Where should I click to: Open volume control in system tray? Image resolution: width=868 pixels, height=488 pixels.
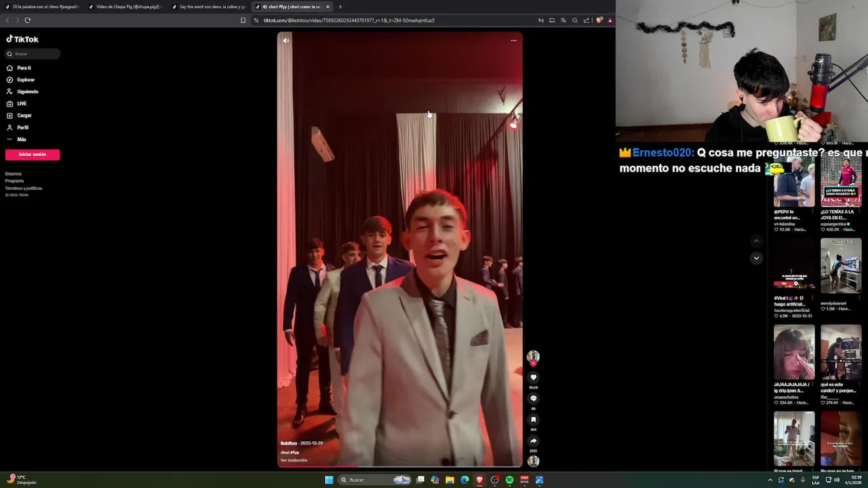837,480
